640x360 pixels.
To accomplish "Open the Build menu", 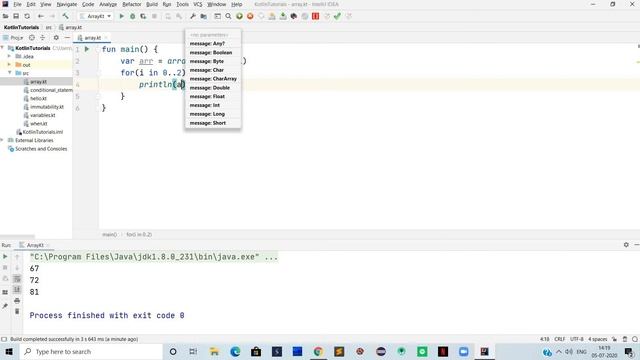I will tap(152, 4).
